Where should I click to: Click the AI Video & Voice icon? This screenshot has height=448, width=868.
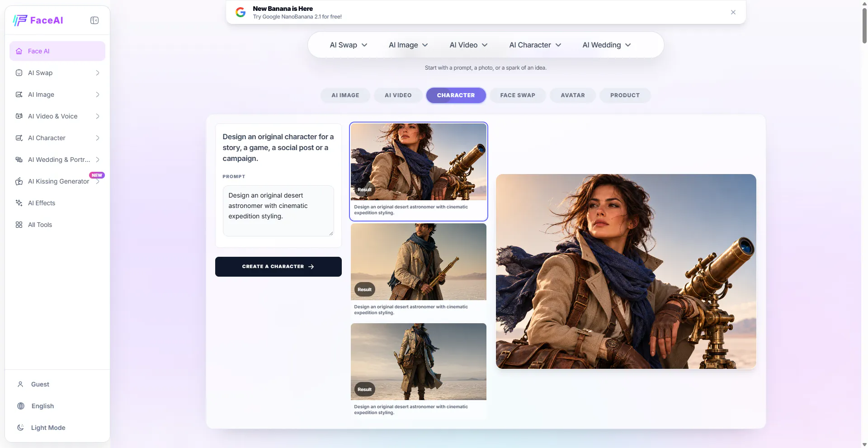tap(19, 116)
